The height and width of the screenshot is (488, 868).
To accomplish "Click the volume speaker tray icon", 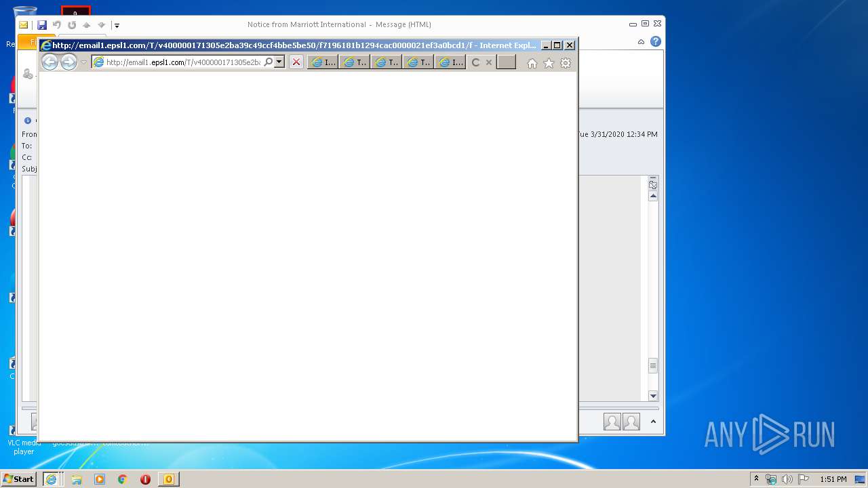I will point(787,479).
